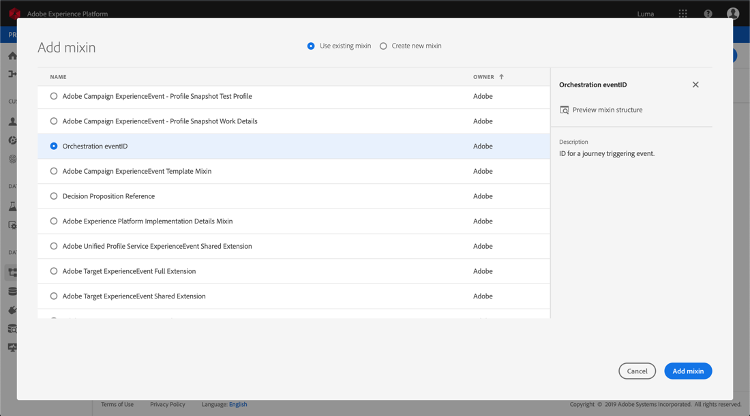This screenshot has height=416, width=750.
Task: Open the Terms of Use link
Action: click(117, 404)
